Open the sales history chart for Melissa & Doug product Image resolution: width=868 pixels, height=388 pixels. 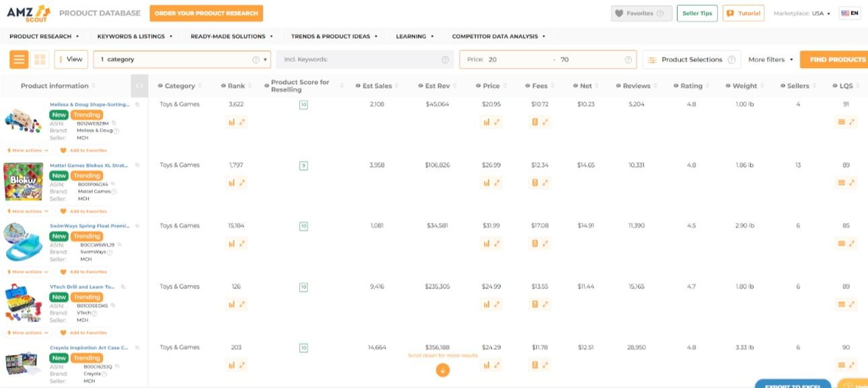click(231, 122)
